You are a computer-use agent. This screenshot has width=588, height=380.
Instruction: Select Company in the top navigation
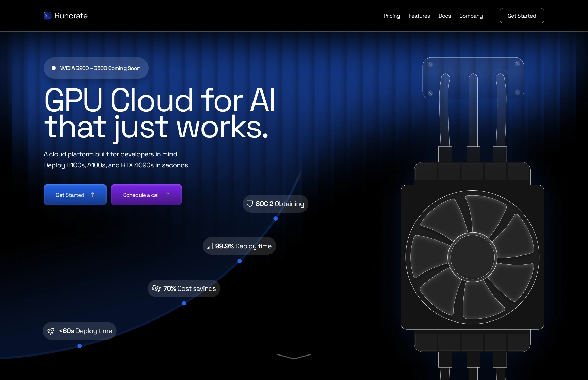pos(471,16)
